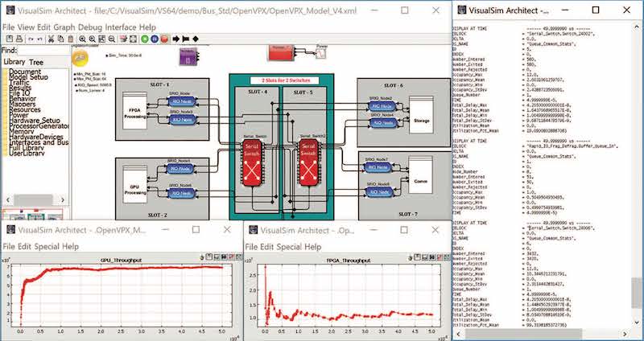
Task: Expand the Full Library folder
Action: tap(27, 148)
